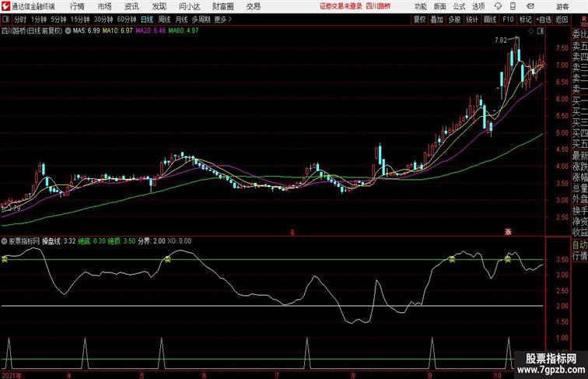
Task: Open the 选项 menu
Action: [478, 6]
